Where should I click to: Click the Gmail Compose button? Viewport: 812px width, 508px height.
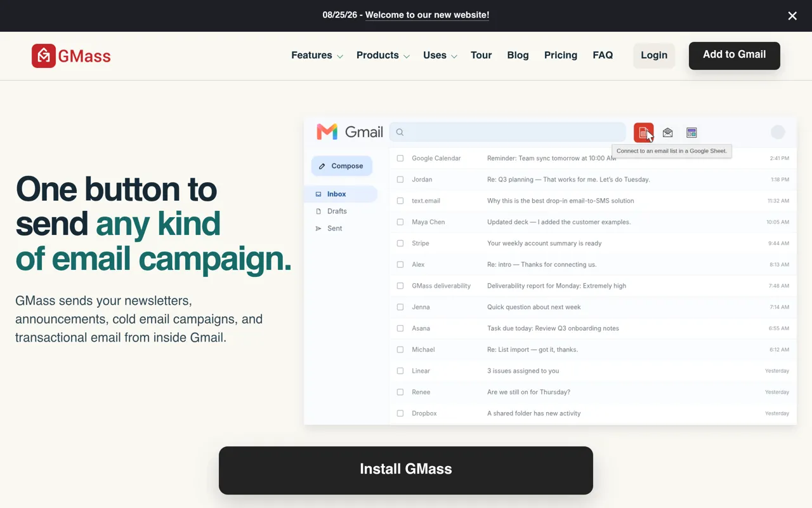(342, 166)
